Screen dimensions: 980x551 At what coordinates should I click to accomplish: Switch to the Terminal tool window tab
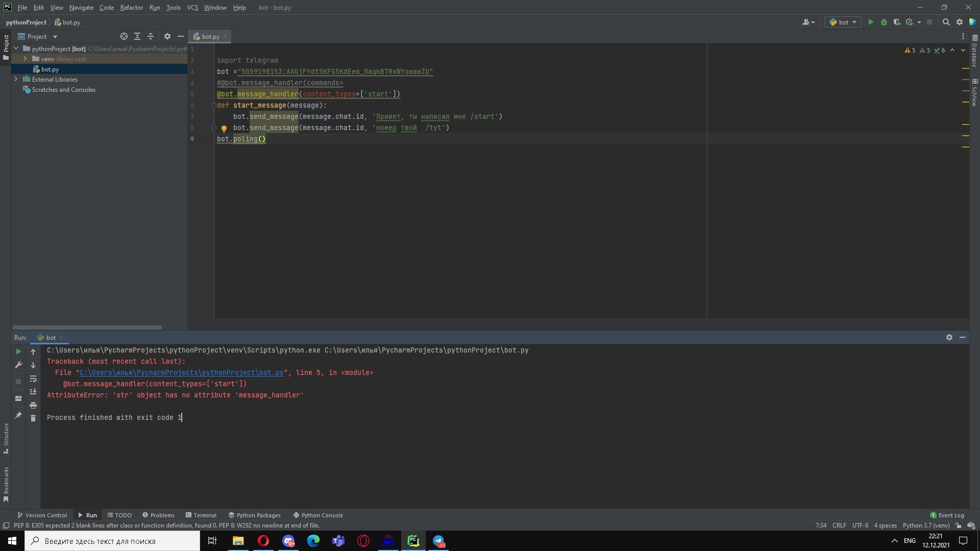[201, 515]
